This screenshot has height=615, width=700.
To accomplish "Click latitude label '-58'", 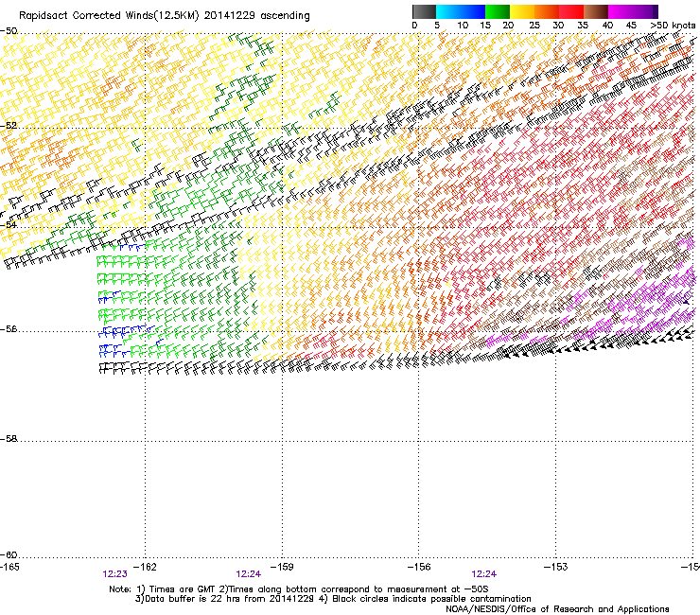I will pyautogui.click(x=9, y=439).
